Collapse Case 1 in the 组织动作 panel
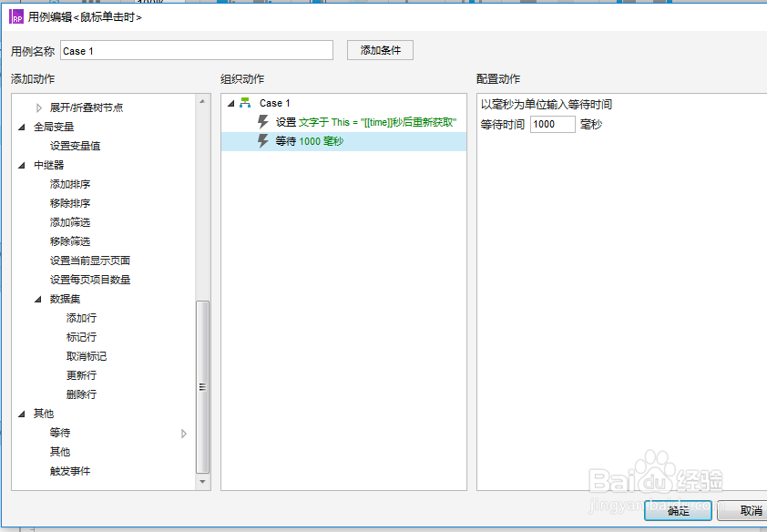 230,102
